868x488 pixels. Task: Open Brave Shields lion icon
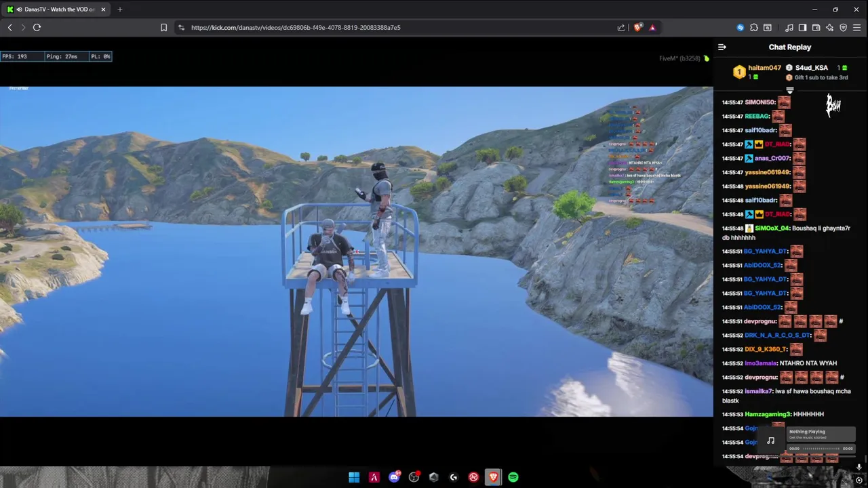[638, 28]
